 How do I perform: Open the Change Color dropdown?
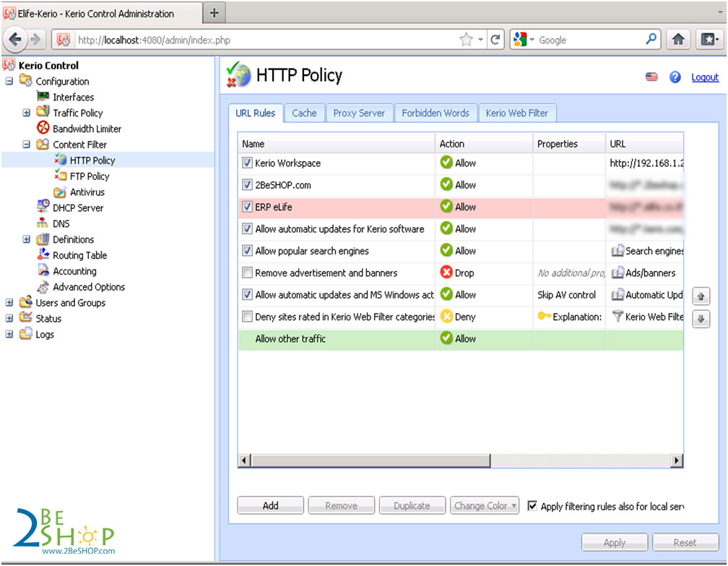pyautogui.click(x=485, y=505)
